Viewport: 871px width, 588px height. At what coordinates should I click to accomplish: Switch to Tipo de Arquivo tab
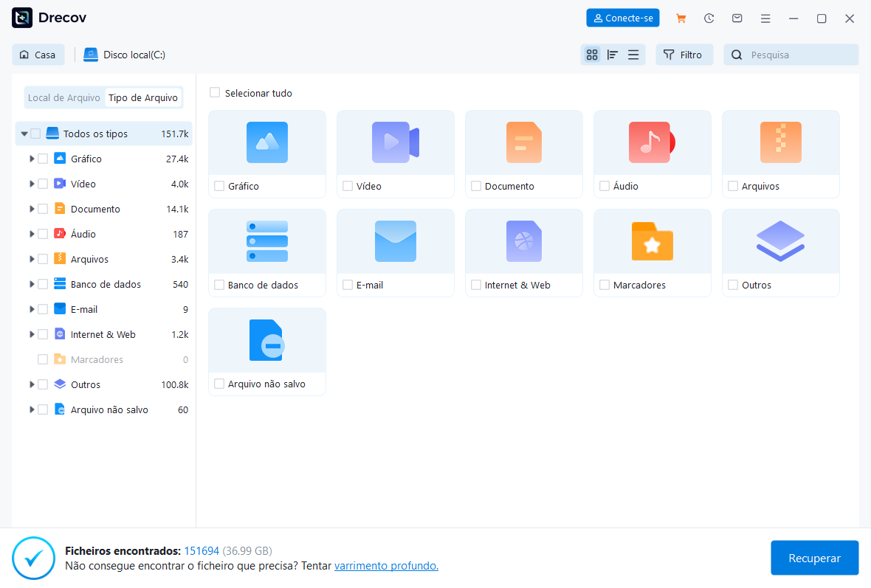coord(142,97)
